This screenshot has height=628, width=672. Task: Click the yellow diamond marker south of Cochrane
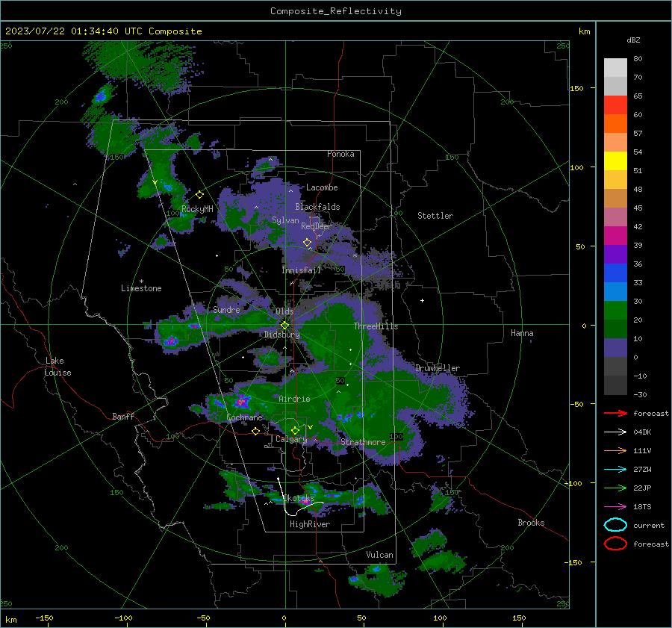point(256,431)
